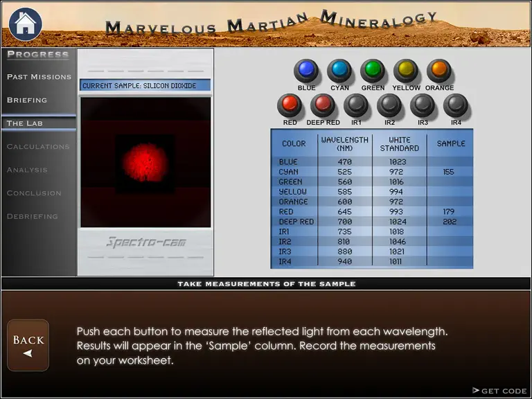Viewport: 532px width, 399px height.
Task: Push the CYAN wavelength button
Action: point(339,70)
